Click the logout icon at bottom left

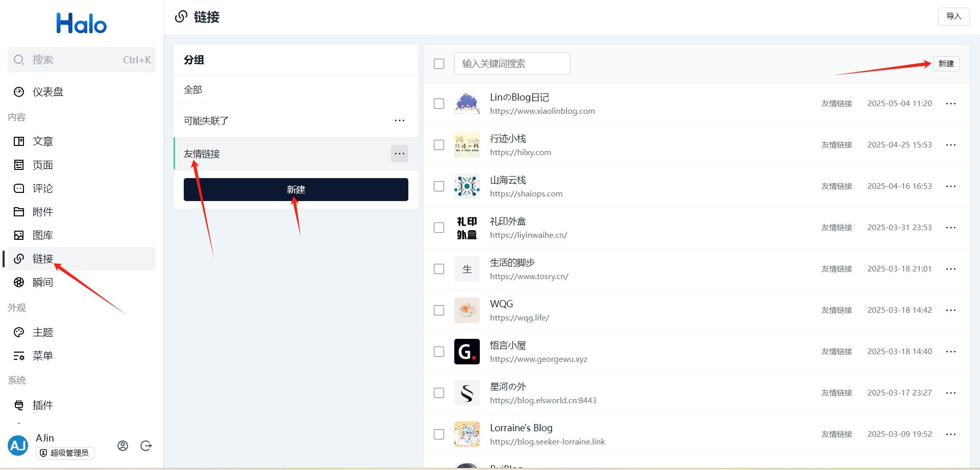[146, 446]
